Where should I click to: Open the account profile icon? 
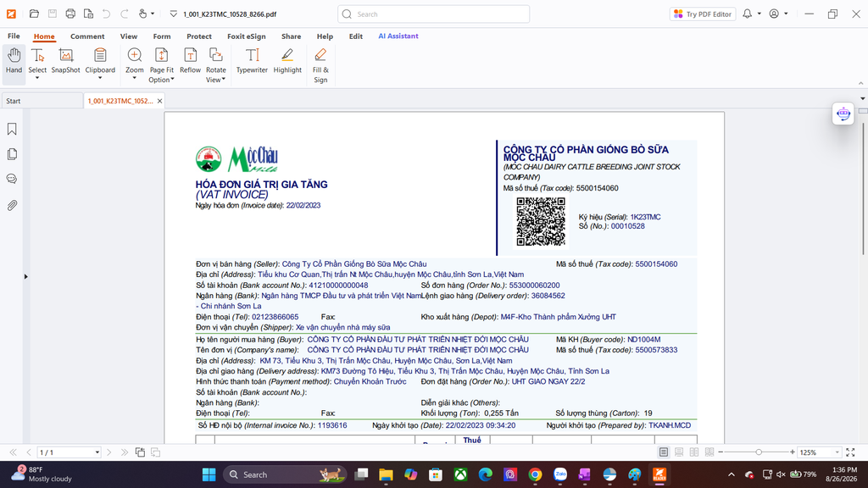(774, 14)
